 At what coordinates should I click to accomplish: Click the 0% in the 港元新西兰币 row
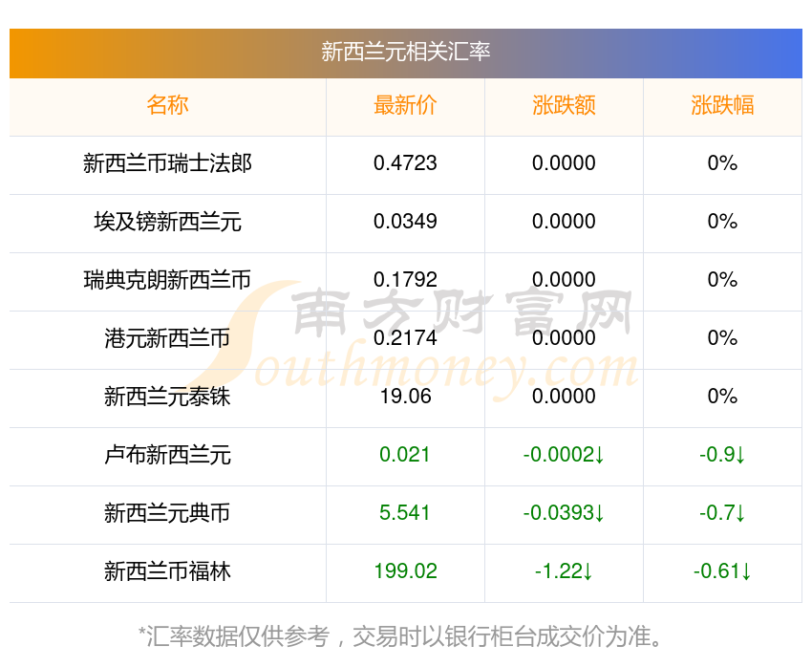click(x=722, y=338)
